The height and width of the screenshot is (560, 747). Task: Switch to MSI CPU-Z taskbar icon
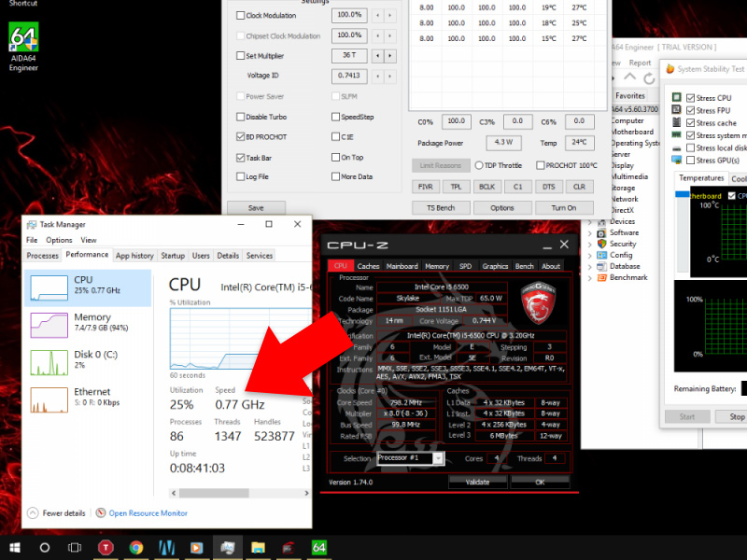point(289,548)
